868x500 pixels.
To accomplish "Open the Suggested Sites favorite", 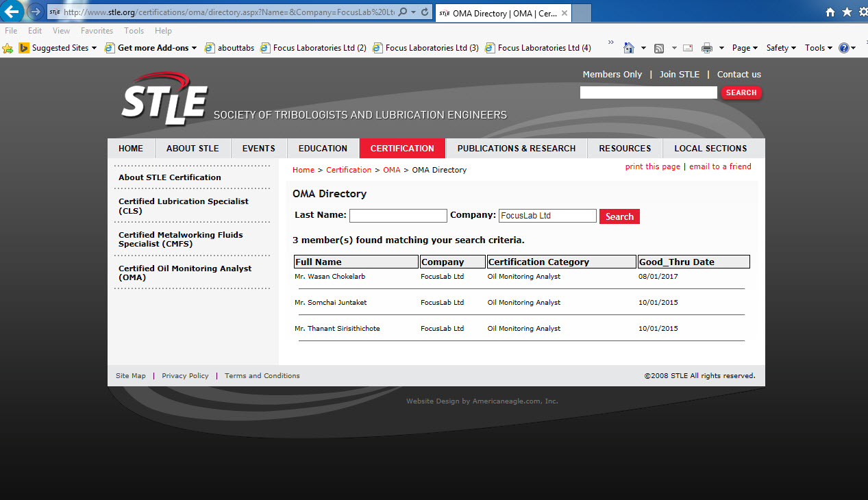I will pos(58,48).
